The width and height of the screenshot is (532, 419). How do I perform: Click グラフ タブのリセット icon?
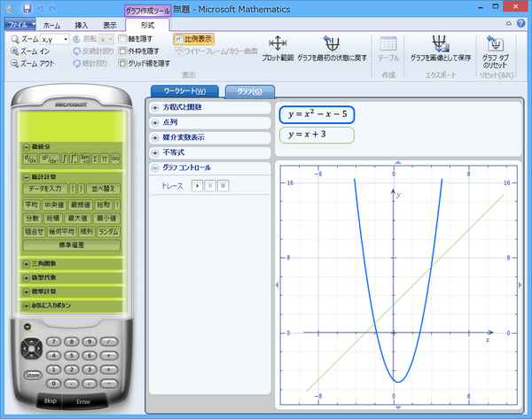click(495, 43)
